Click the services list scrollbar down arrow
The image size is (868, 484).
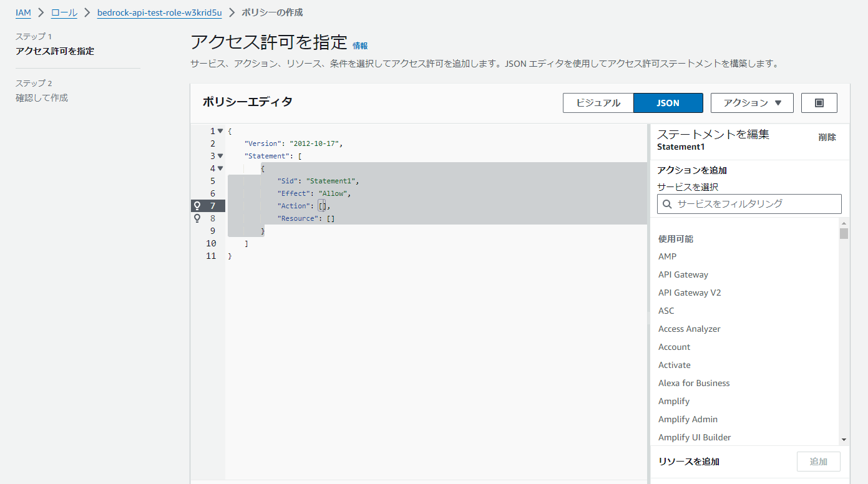(x=844, y=440)
